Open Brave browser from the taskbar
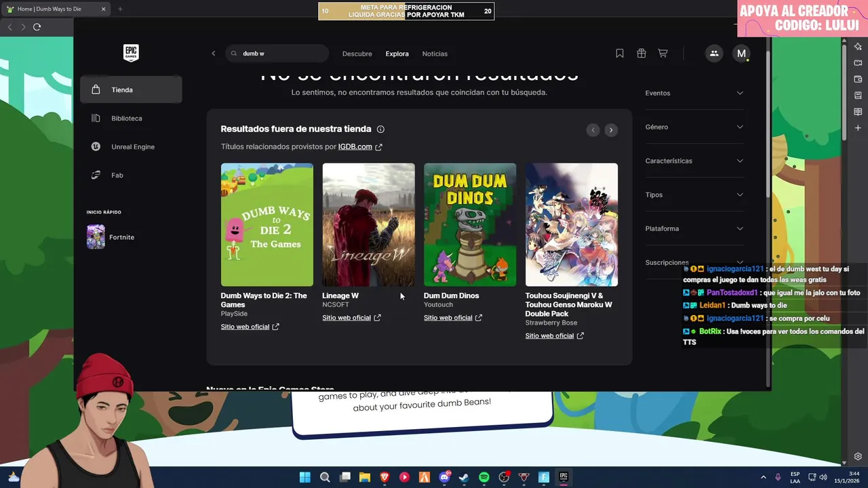The width and height of the screenshot is (868, 488). pyautogui.click(x=384, y=477)
